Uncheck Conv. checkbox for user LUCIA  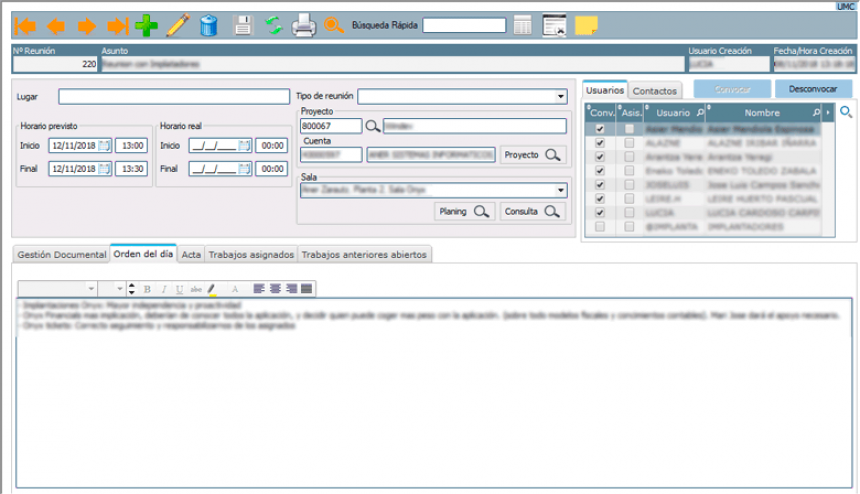tap(599, 213)
